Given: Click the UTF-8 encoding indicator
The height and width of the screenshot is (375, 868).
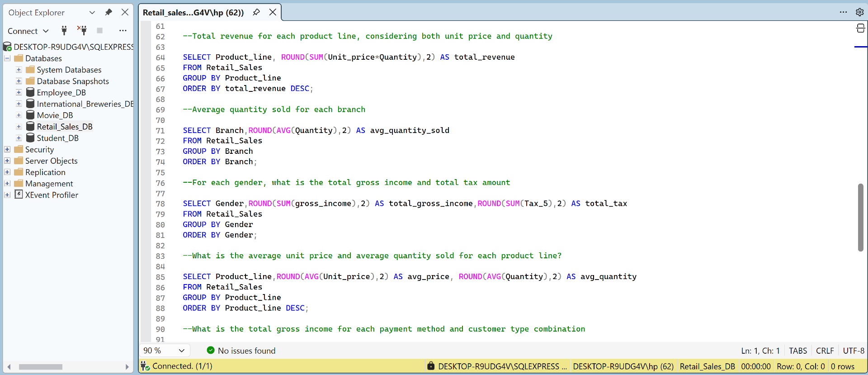Looking at the screenshot, I should [854, 351].
